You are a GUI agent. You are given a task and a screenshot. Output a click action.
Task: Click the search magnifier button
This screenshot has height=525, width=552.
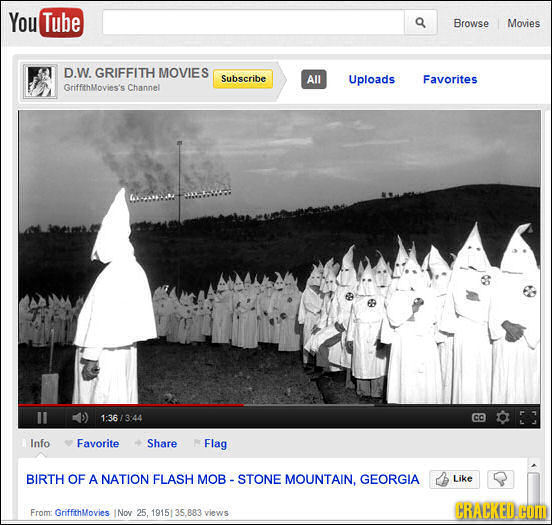coord(420,23)
